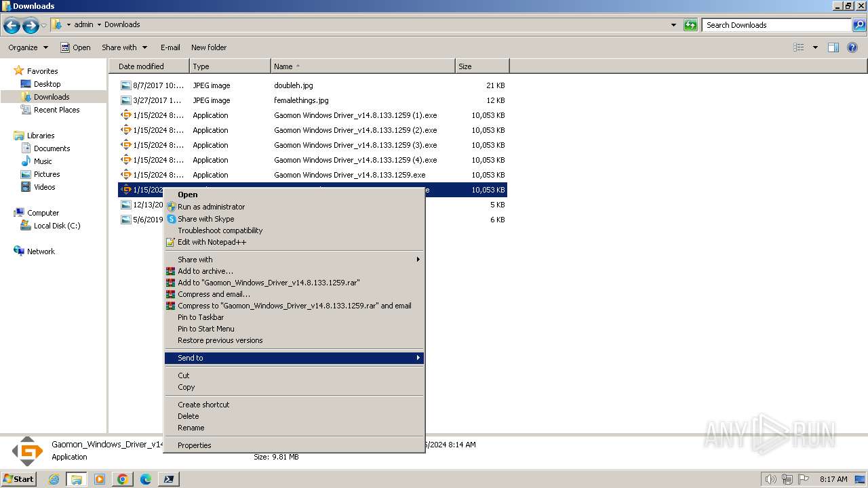Viewport: 868px width, 488px height.
Task: Open the Music library
Action: [43, 161]
